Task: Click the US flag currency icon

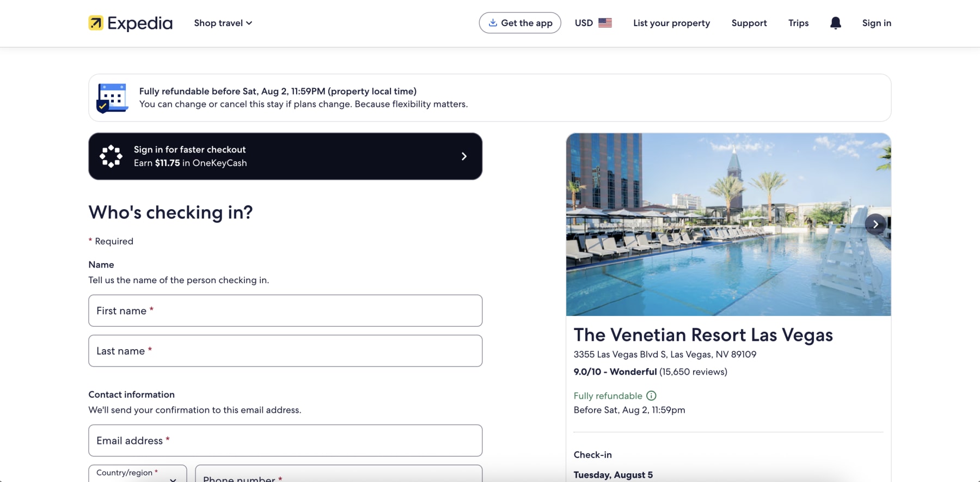Action: (605, 23)
